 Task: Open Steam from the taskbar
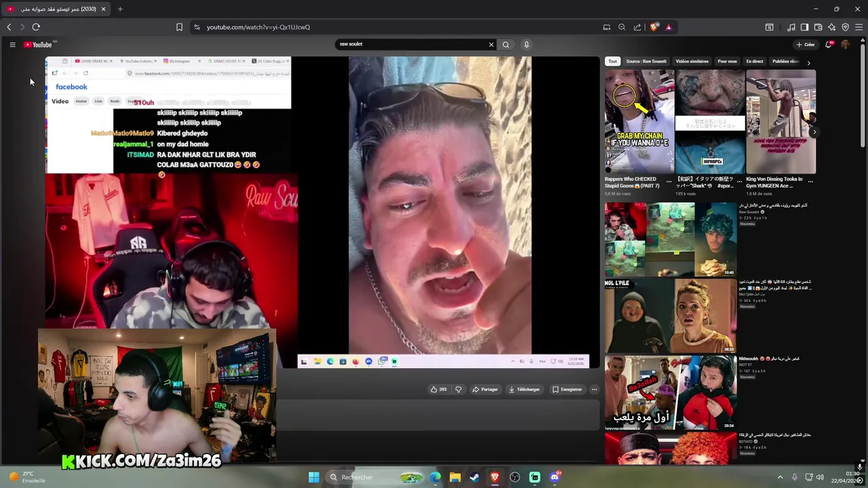point(475,477)
